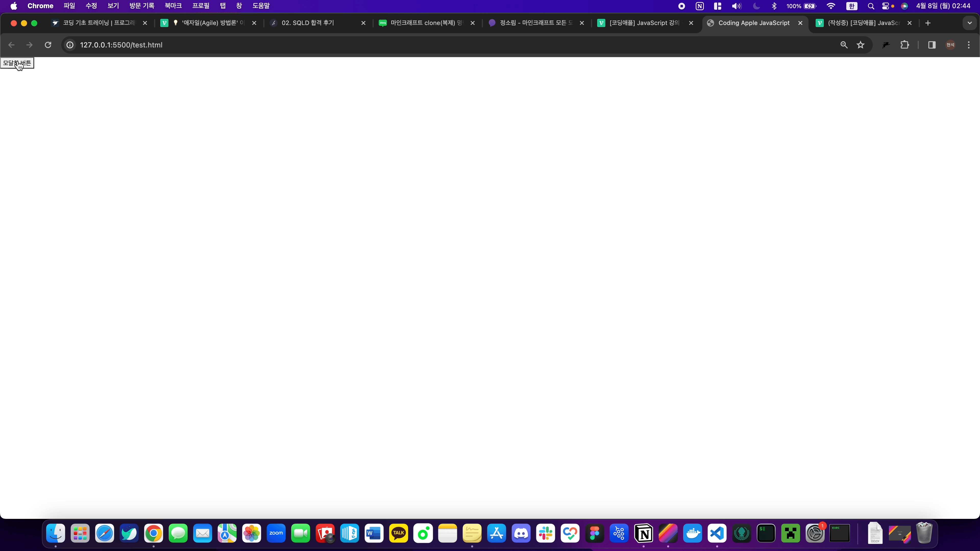The height and width of the screenshot is (551, 980).
Task: Open Visual Studio Code from dock
Action: pyautogui.click(x=717, y=533)
